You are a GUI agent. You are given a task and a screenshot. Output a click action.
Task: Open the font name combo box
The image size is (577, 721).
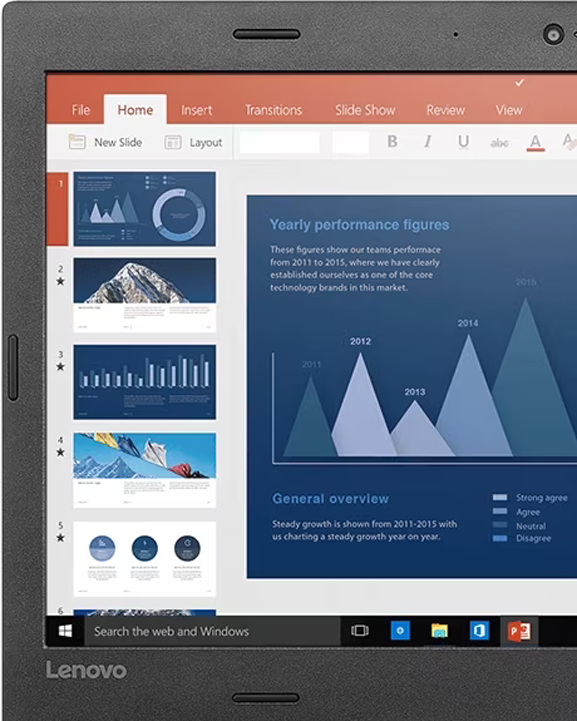pos(280,143)
